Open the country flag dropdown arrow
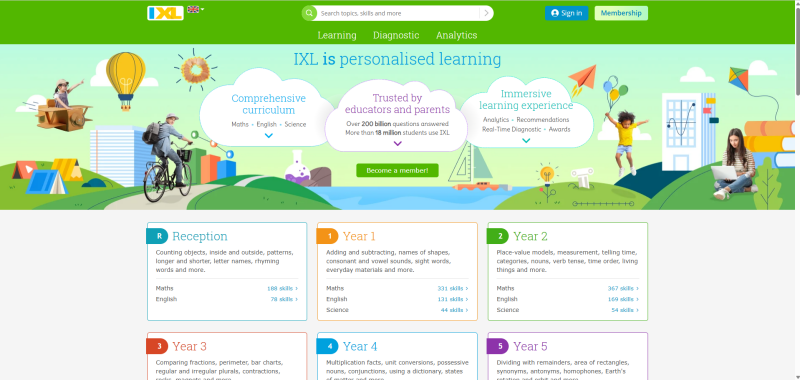This screenshot has height=380, width=800. tap(202, 9)
